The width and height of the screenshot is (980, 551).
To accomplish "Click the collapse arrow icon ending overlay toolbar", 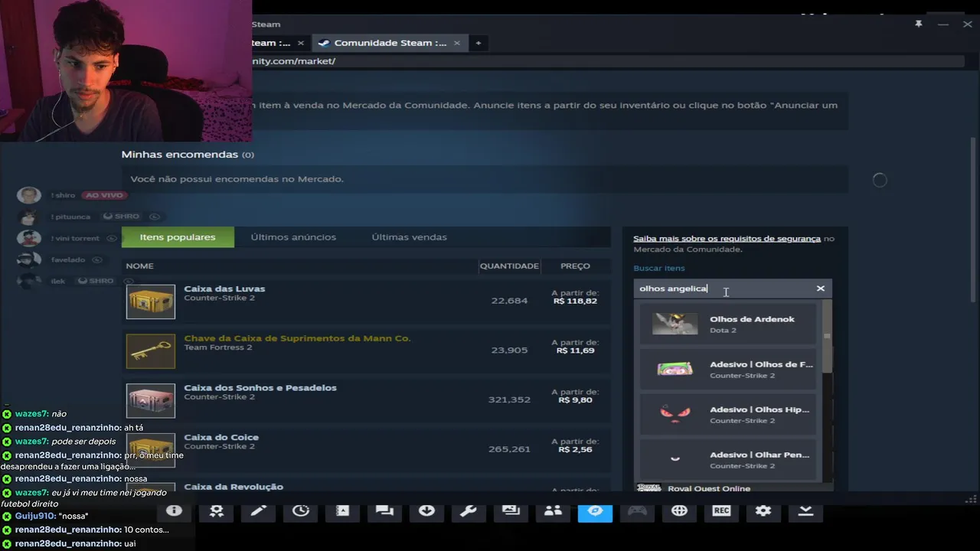I will click(805, 510).
